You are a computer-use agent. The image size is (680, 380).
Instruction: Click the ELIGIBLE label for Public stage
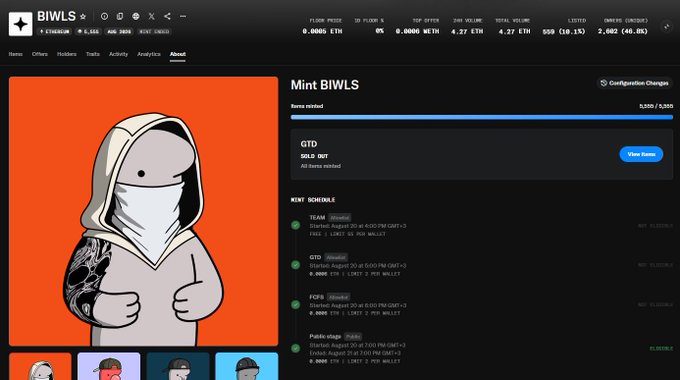(661, 348)
